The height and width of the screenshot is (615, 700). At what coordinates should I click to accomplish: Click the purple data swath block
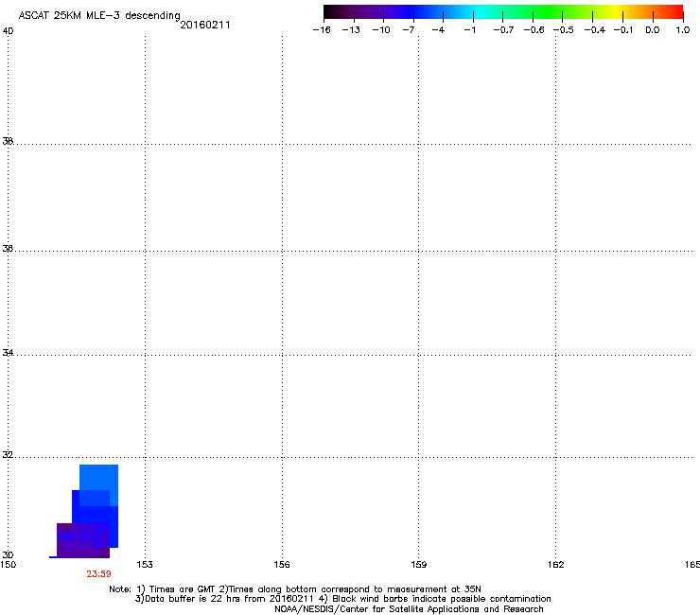point(83,540)
